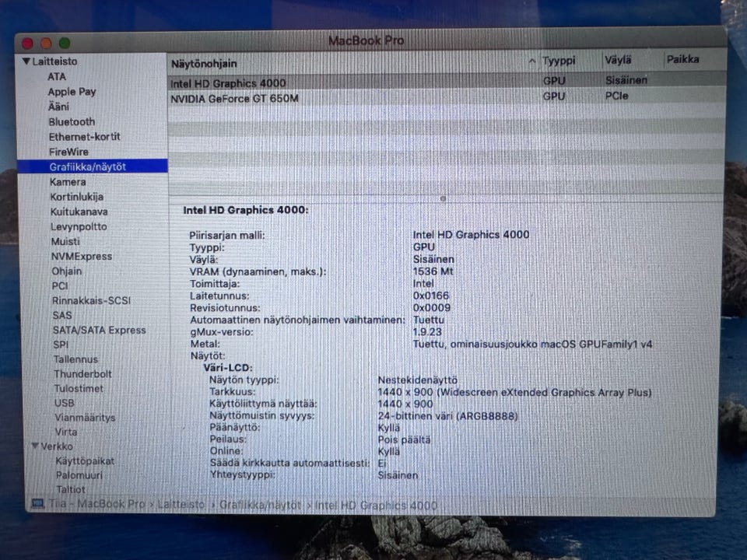Select Thunderbolt in the sidebar
Screen dimensions: 747x560
pyautogui.click(x=82, y=374)
